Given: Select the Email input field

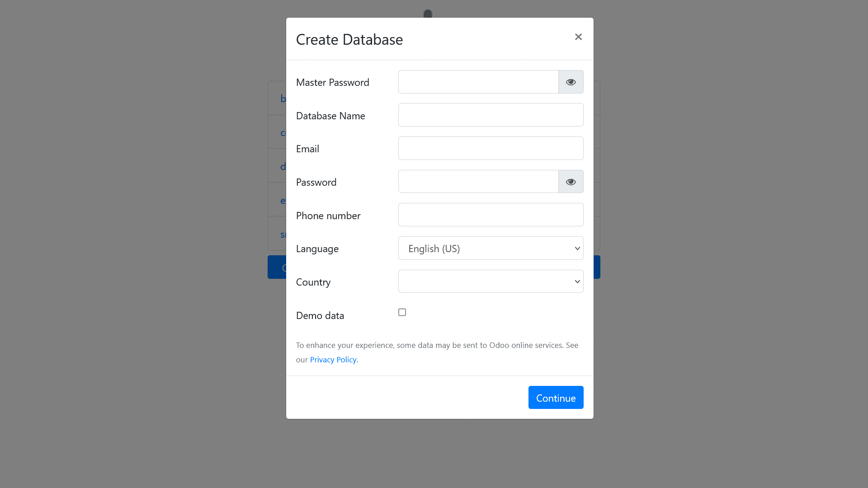Looking at the screenshot, I should 491,148.
